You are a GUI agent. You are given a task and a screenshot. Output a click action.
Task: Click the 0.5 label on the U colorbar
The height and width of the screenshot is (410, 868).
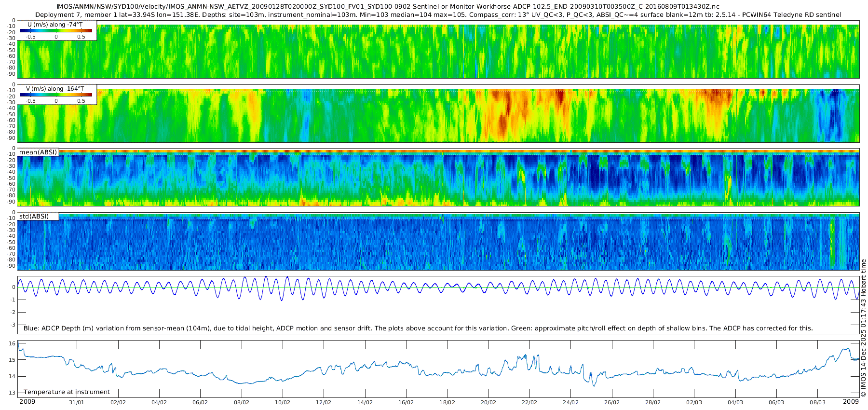(81, 37)
